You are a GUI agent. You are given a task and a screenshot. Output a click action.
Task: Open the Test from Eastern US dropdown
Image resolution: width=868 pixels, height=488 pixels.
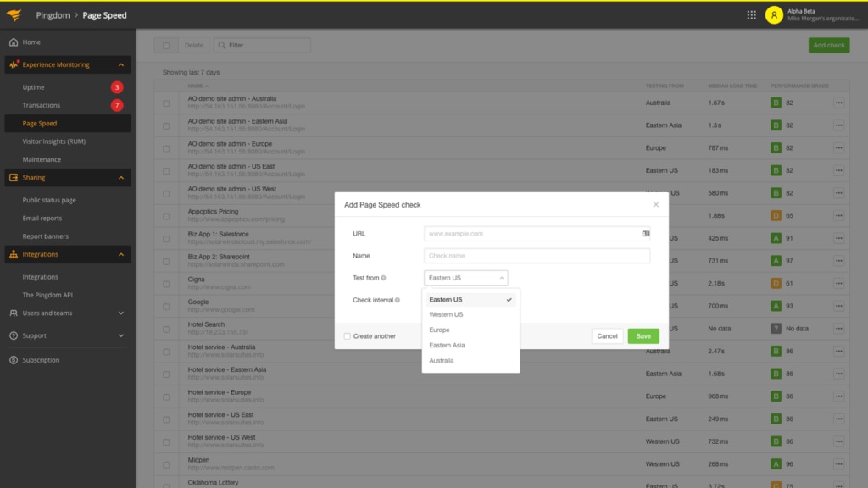click(465, 278)
